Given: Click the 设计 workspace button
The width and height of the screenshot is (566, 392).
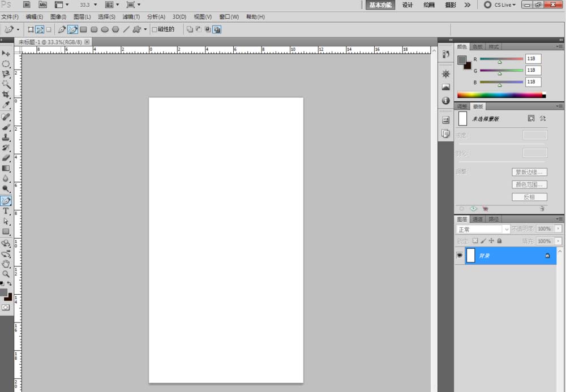Looking at the screenshot, I should pos(408,5).
